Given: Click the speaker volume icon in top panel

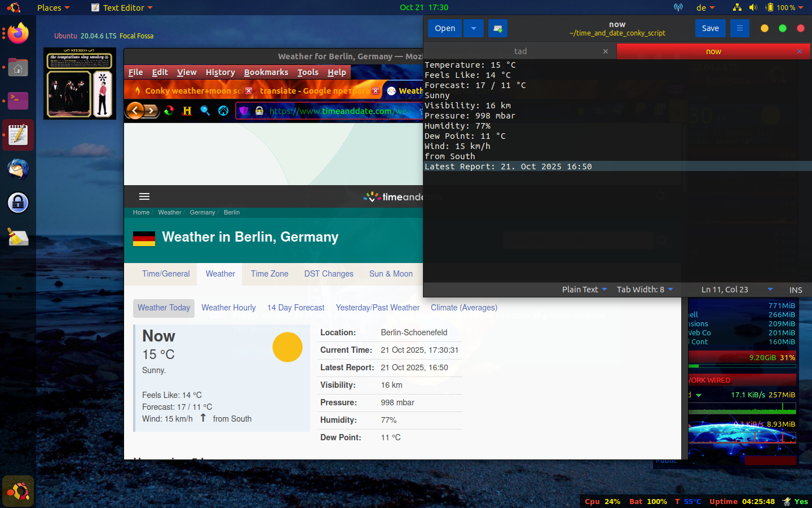Looking at the screenshot, I should coord(753,7).
